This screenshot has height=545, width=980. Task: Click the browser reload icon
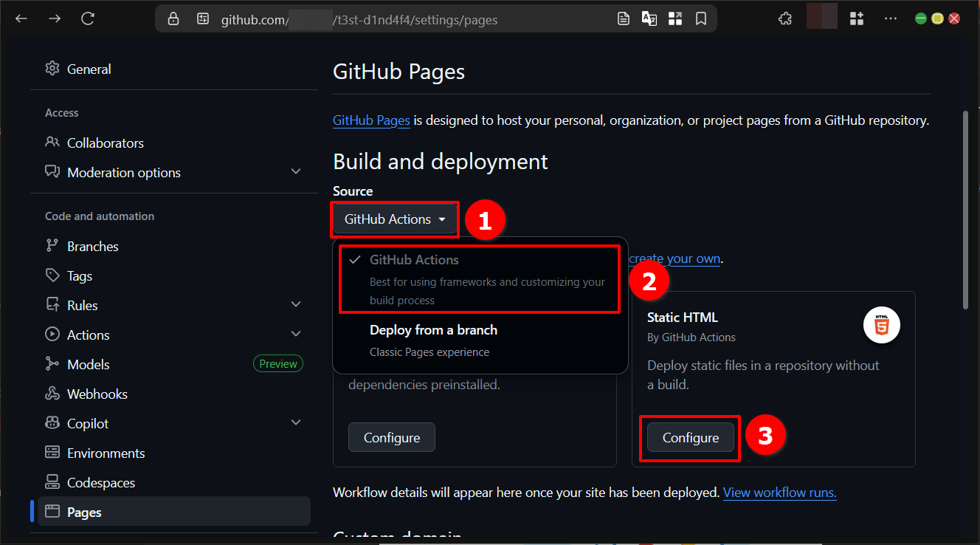coord(88,18)
